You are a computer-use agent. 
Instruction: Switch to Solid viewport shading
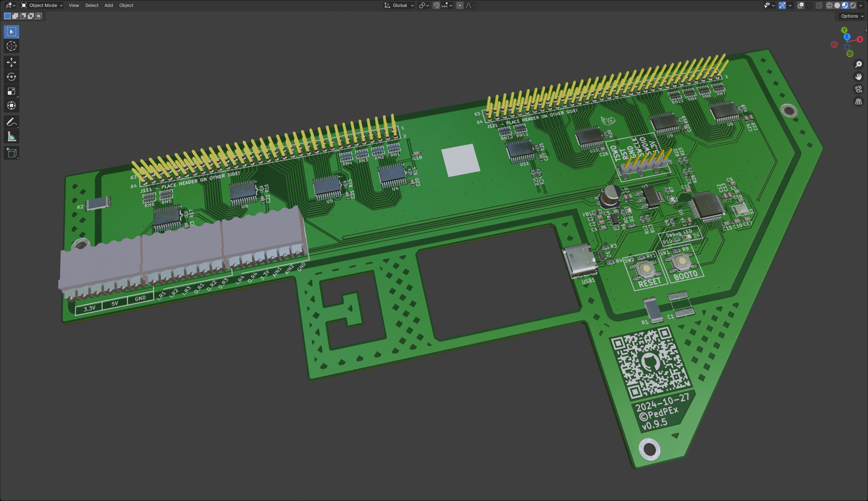click(837, 5)
